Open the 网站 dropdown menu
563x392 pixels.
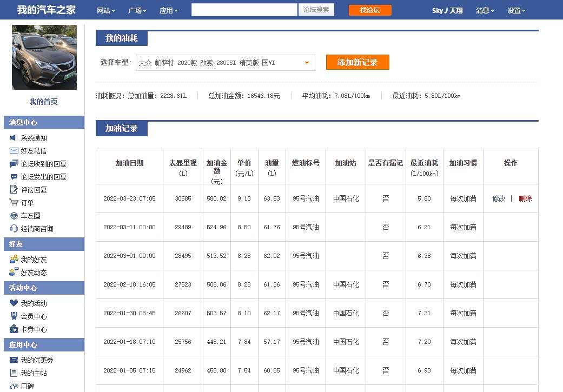[x=105, y=10]
